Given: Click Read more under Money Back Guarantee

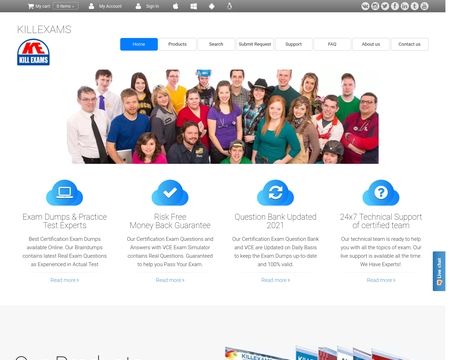Looking at the screenshot, I should click(170, 280).
